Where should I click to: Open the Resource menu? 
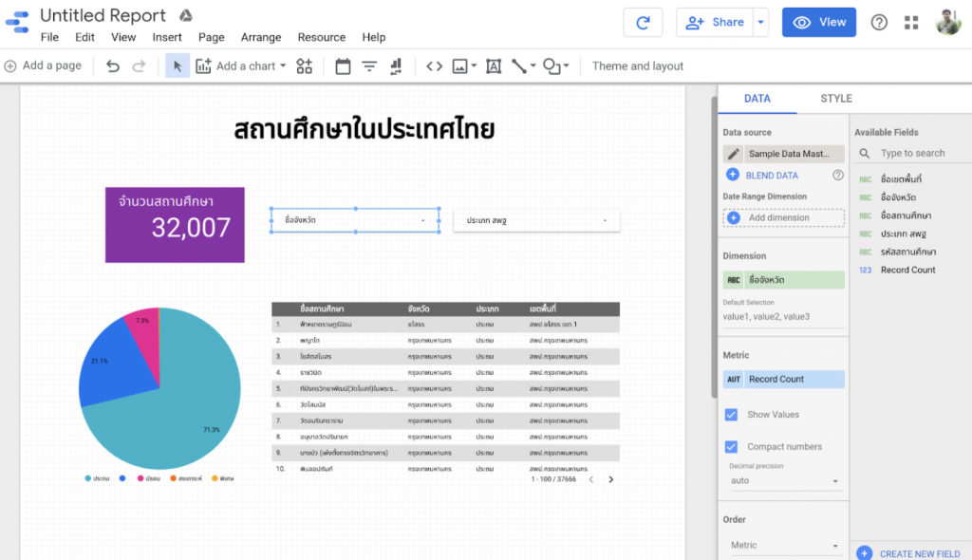[322, 37]
